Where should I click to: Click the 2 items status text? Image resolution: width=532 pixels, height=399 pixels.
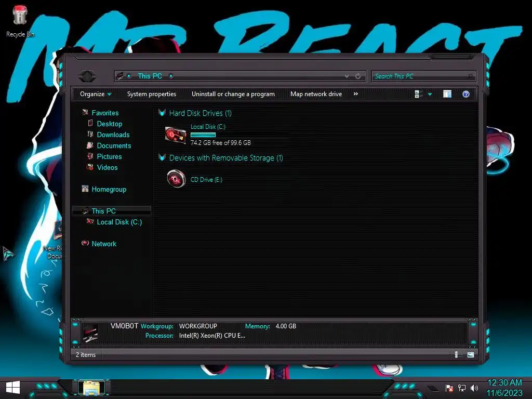tap(86, 354)
